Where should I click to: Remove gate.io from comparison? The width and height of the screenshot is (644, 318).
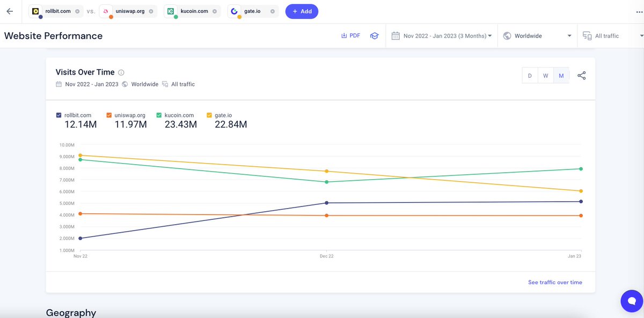tap(273, 11)
